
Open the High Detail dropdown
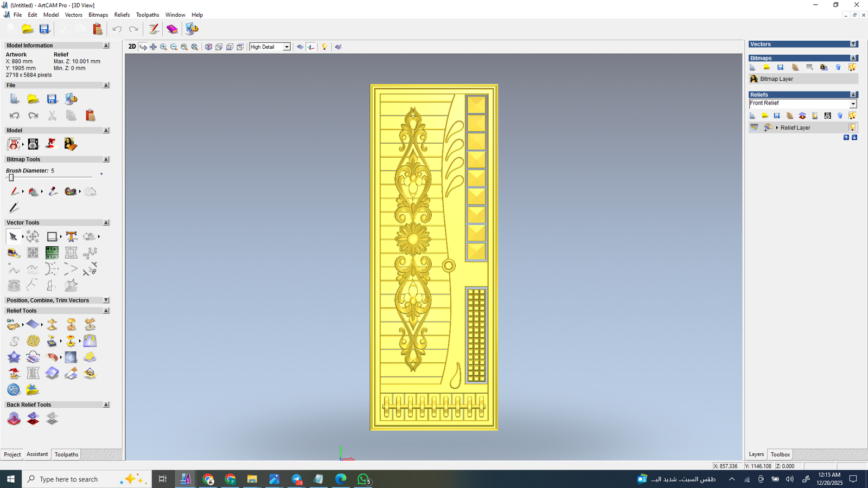(x=286, y=47)
